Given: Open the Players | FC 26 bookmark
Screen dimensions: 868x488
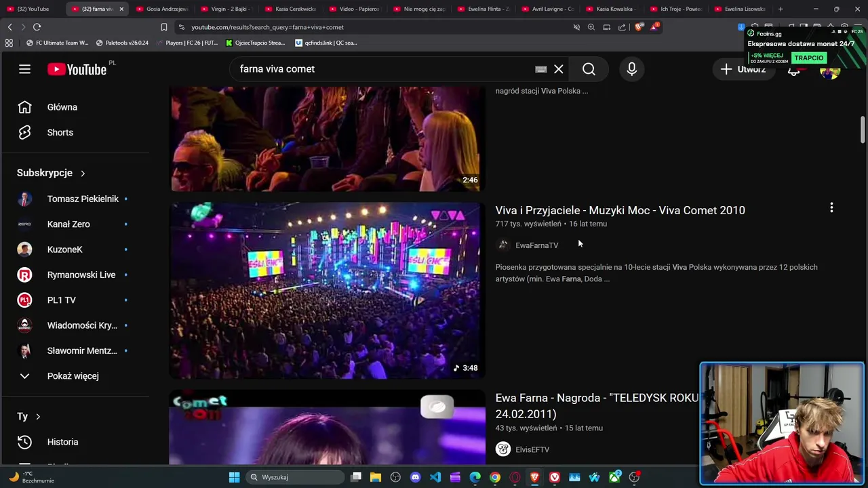Looking at the screenshot, I should coord(186,43).
